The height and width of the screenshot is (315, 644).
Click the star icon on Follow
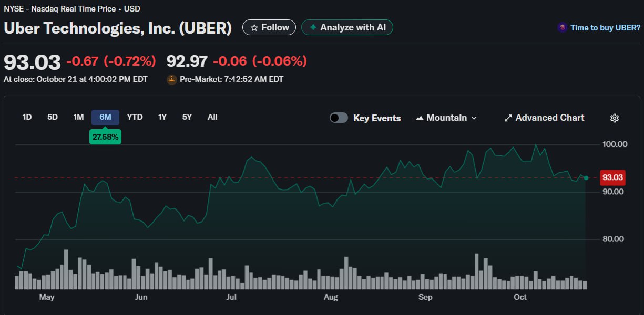254,27
